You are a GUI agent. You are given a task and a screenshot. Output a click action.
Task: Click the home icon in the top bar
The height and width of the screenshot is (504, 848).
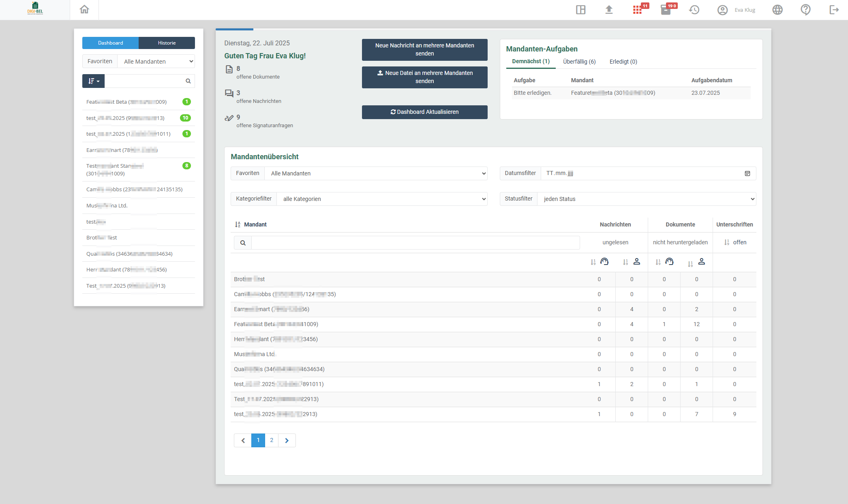pyautogui.click(x=84, y=9)
